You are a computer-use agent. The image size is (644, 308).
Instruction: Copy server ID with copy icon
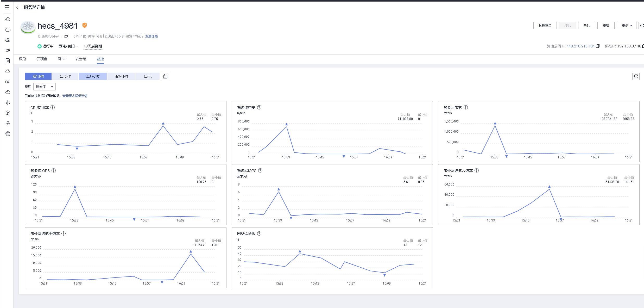coord(66,36)
